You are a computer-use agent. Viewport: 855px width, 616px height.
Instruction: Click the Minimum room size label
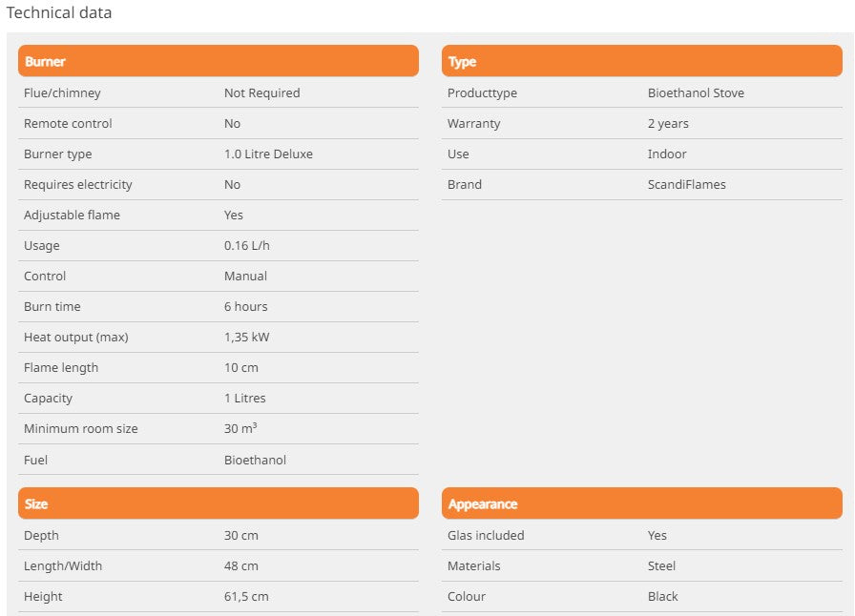[80, 429]
